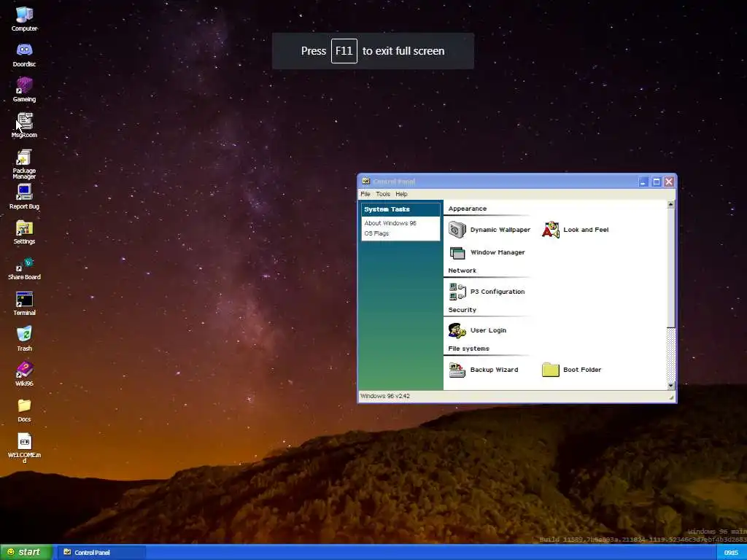The image size is (747, 560).
Task: Launch the Doordisc desktop shortcut
Action: click(24, 55)
